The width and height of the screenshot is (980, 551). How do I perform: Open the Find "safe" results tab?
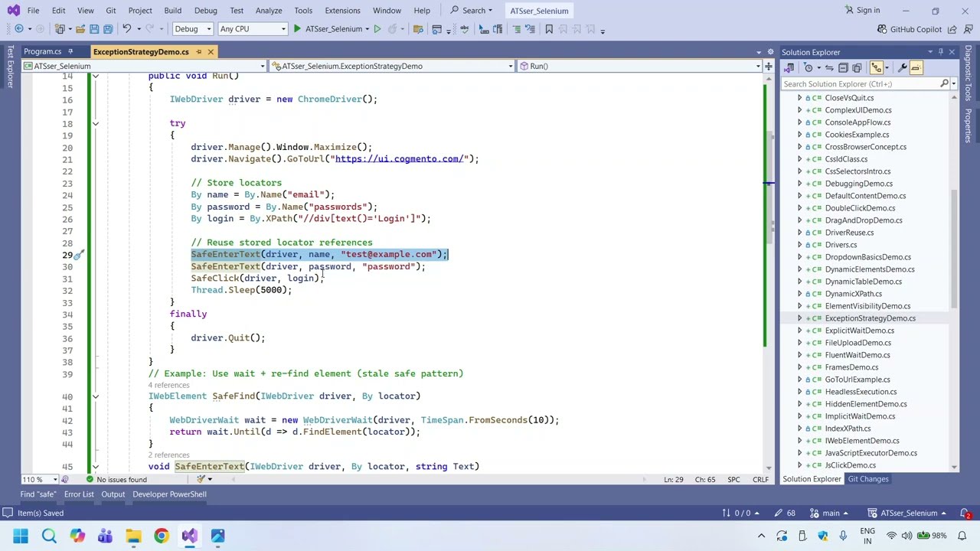coord(38,494)
